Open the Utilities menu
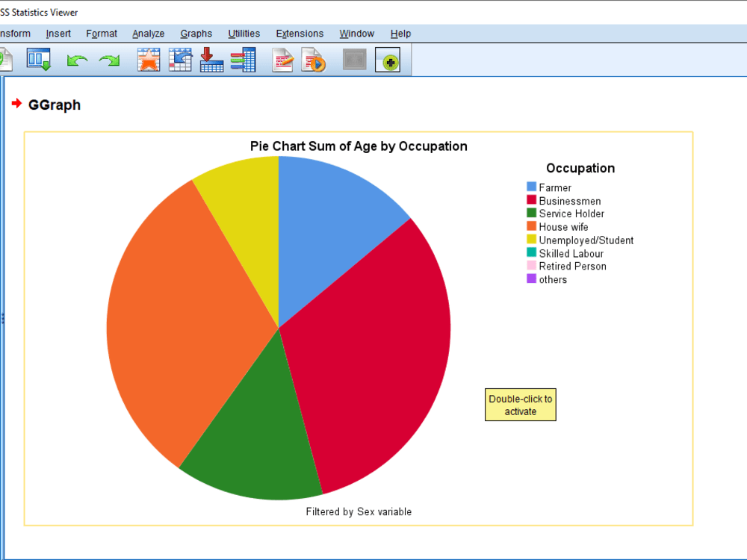This screenshot has height=560, width=747. click(x=244, y=34)
